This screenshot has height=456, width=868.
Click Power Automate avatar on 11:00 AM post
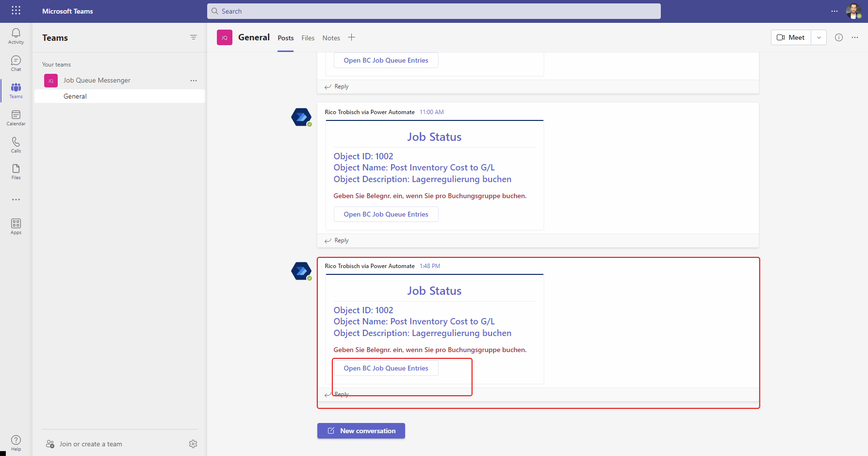[301, 117]
